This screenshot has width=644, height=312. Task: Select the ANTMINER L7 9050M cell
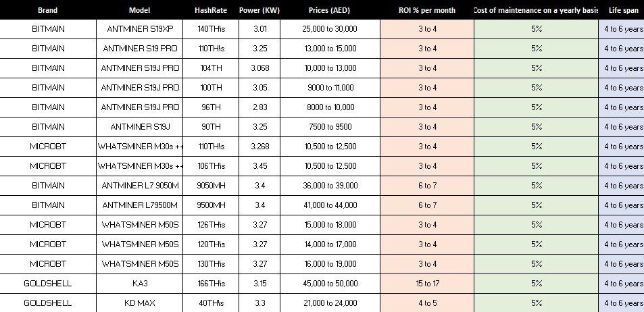[140, 186]
